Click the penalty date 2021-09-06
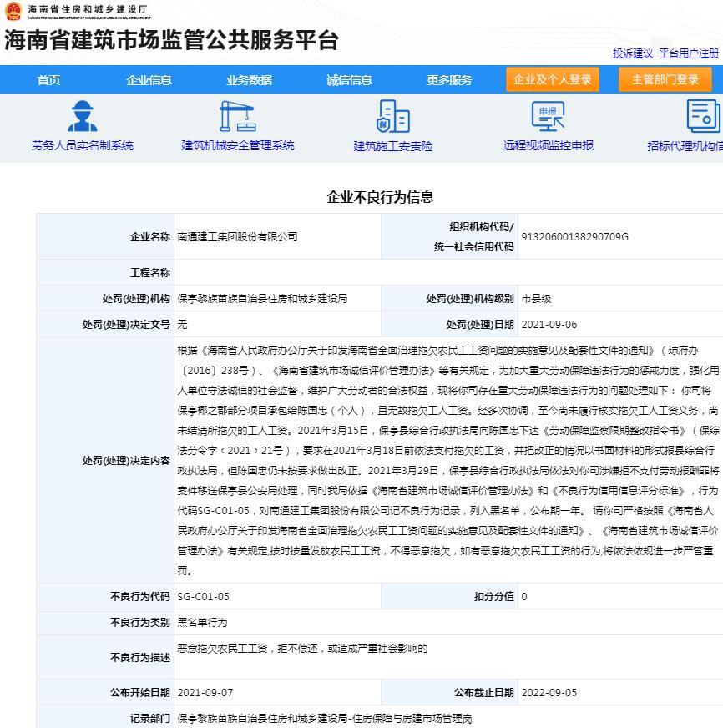Image resolution: width=723 pixels, height=728 pixels. click(549, 325)
